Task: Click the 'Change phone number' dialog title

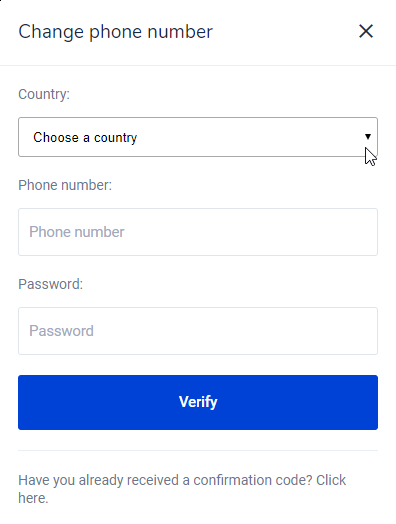Action: pos(115,32)
